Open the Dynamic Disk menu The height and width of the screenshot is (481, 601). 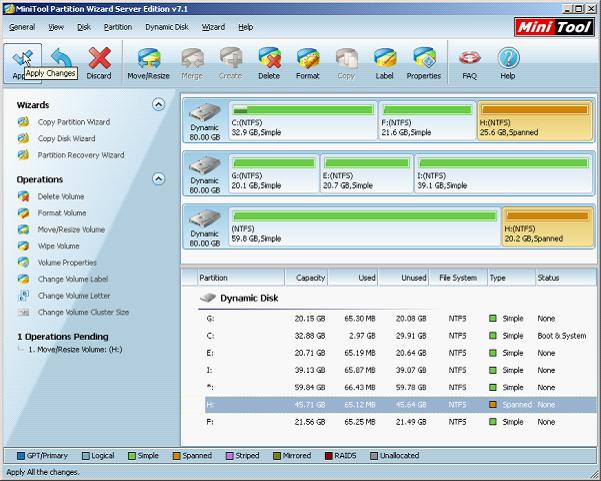pyautogui.click(x=167, y=27)
